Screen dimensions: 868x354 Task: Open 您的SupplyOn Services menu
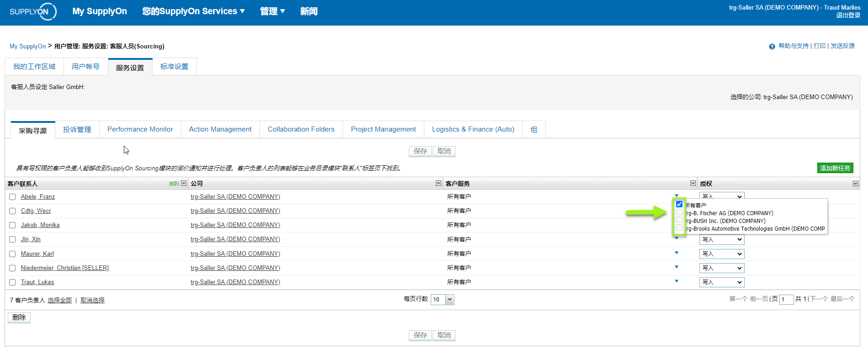193,11
